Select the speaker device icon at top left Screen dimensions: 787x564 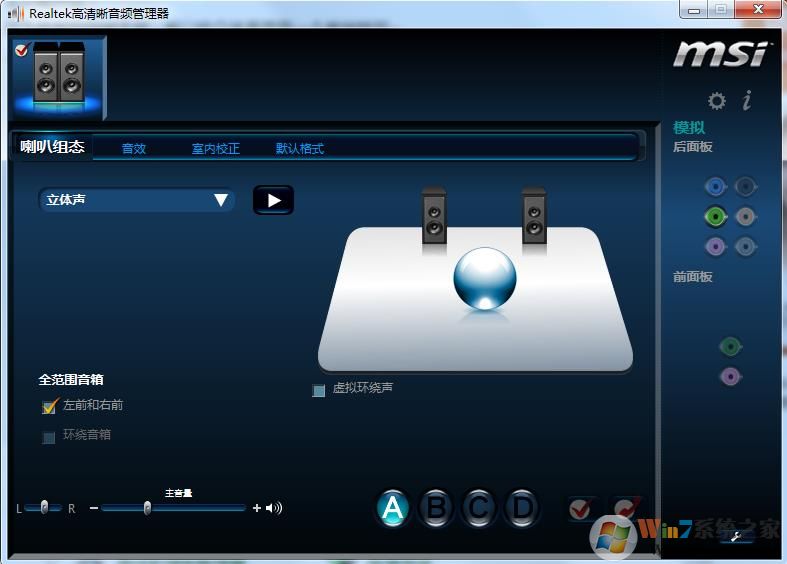59,77
